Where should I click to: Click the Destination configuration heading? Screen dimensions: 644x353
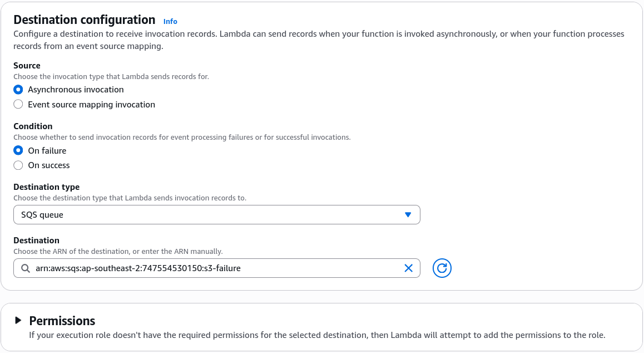click(x=84, y=19)
